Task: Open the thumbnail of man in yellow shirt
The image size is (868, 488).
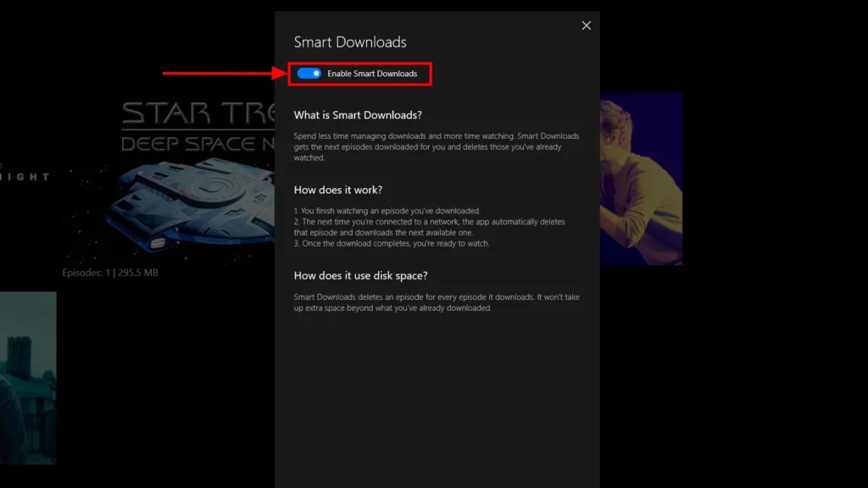Action: coord(641,179)
